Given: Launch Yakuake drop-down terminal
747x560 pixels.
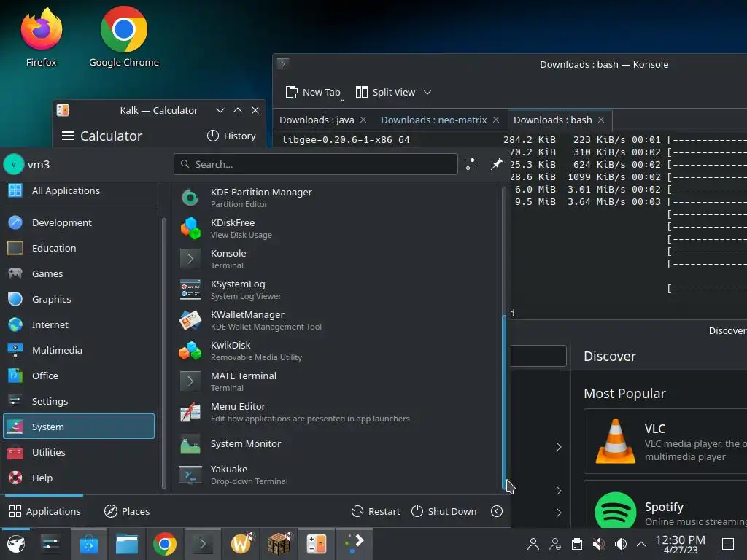Looking at the screenshot, I should click(336, 475).
